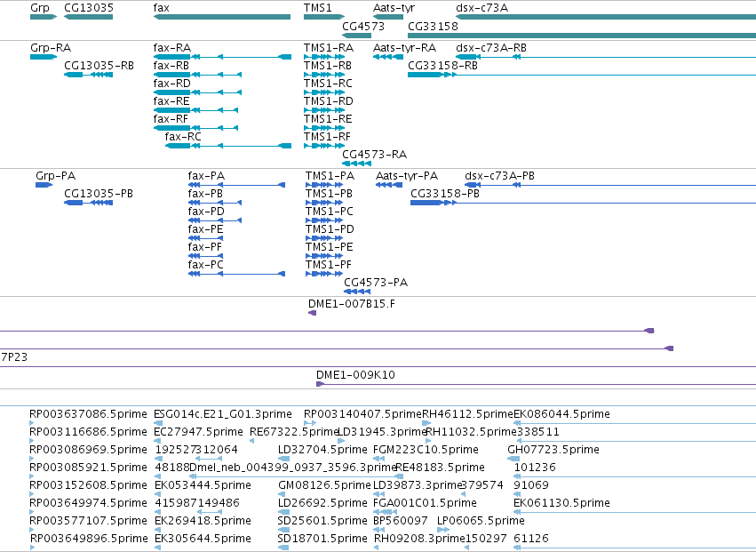Open the TMS1-RF transcript label

click(x=327, y=137)
